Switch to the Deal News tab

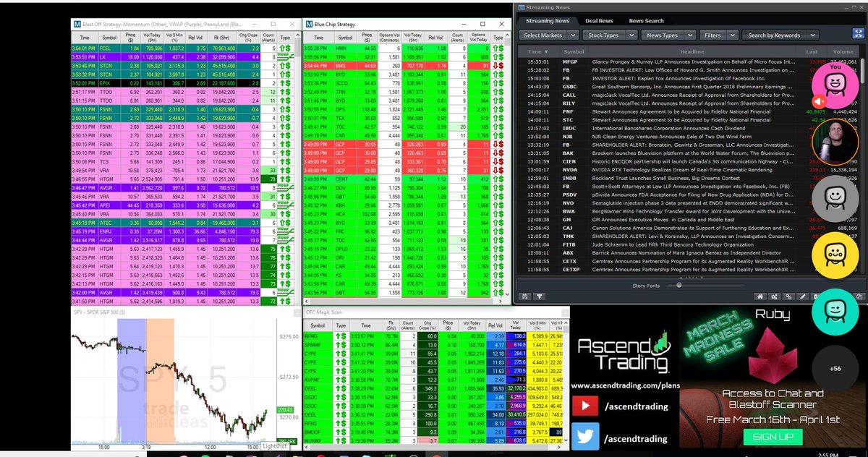pyautogui.click(x=600, y=20)
